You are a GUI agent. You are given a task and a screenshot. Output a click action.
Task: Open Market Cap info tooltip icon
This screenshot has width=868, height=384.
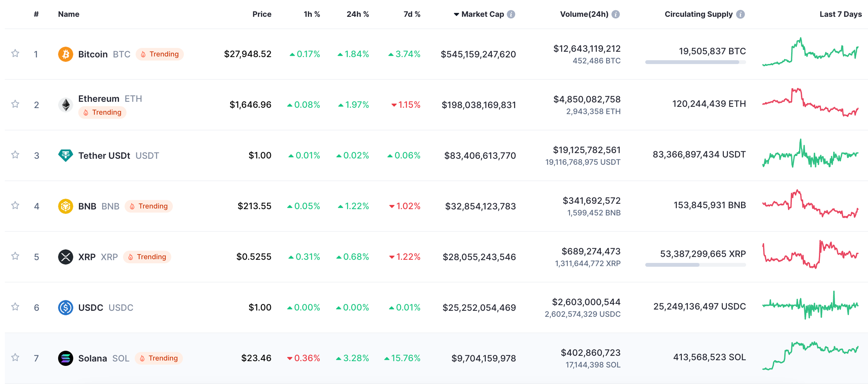click(x=511, y=14)
